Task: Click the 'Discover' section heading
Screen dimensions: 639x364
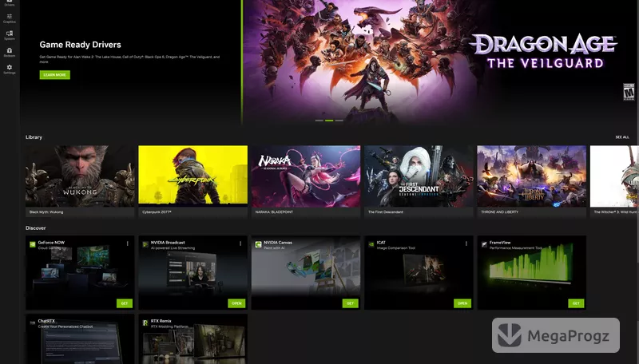Action: pyautogui.click(x=35, y=228)
